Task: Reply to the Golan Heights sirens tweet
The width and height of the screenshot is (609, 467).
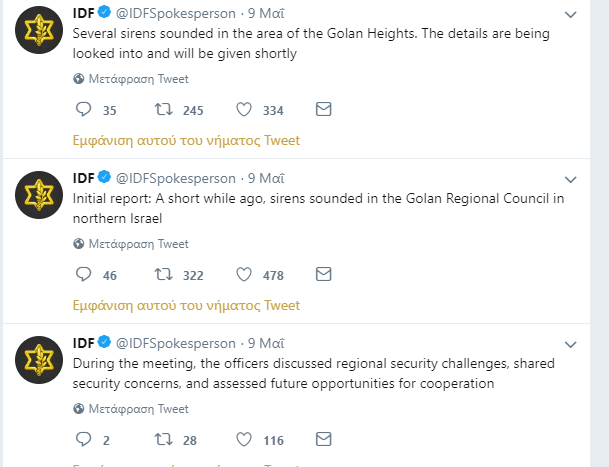Action: pyautogui.click(x=83, y=110)
